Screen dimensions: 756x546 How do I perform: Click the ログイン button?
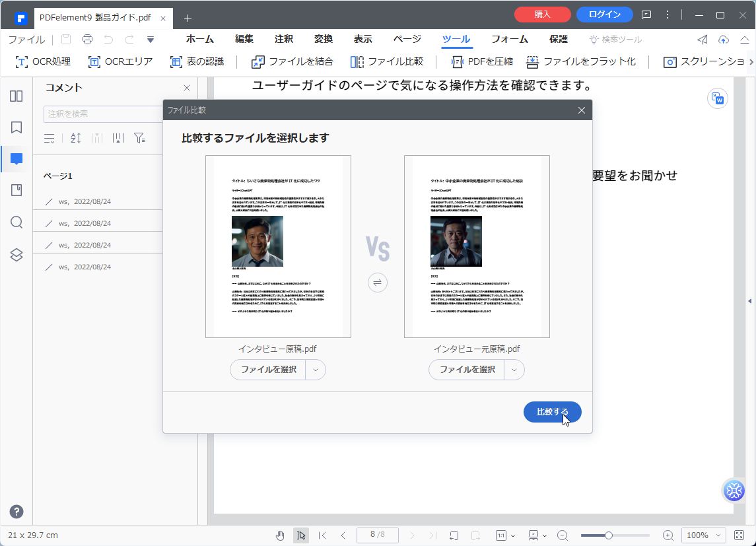604,14
